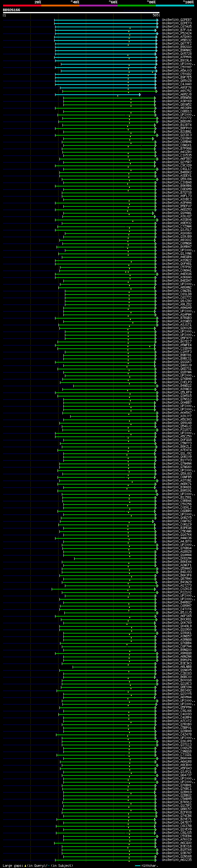Viewport: 197px width, 868px height.
Task: Click the green alignment bar for UniRef100_A9S752
Action: pos(110,91)
